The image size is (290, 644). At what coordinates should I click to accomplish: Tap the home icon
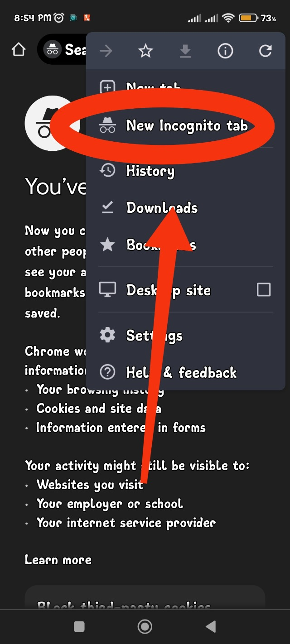pos(19,49)
